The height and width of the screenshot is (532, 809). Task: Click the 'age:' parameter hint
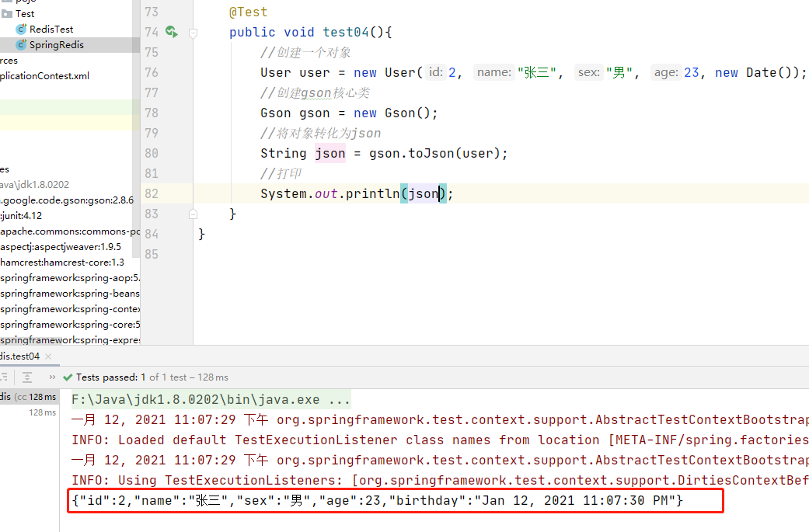[x=665, y=72]
